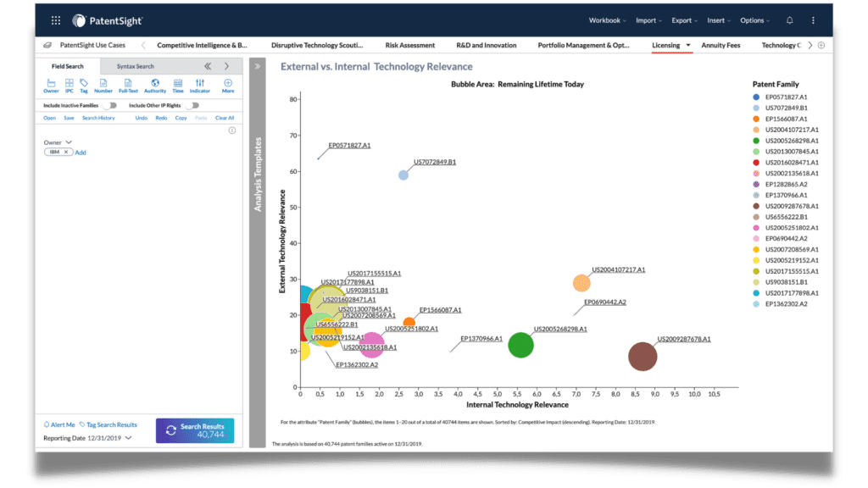Image resolution: width=868 pixels, height=488 pixels.
Task: Open the Export menu
Action: click(684, 20)
